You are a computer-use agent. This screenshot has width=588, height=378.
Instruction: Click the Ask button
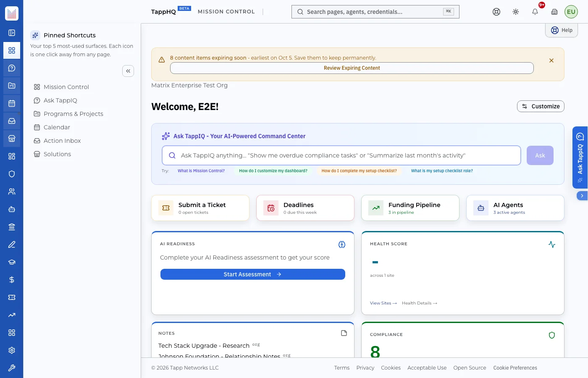(540, 155)
